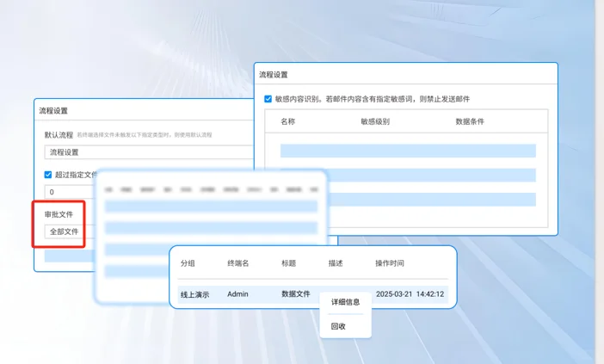Viewport: 604px width, 364px height.
Task: Click the 审批文件 label
Action: pos(59,214)
